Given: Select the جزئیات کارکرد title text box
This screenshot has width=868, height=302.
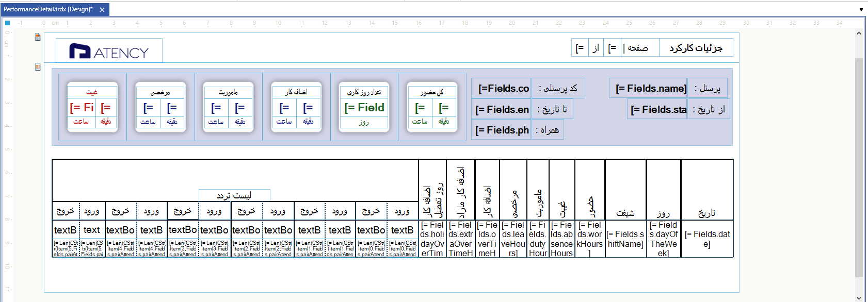Looking at the screenshot, I should point(696,48).
